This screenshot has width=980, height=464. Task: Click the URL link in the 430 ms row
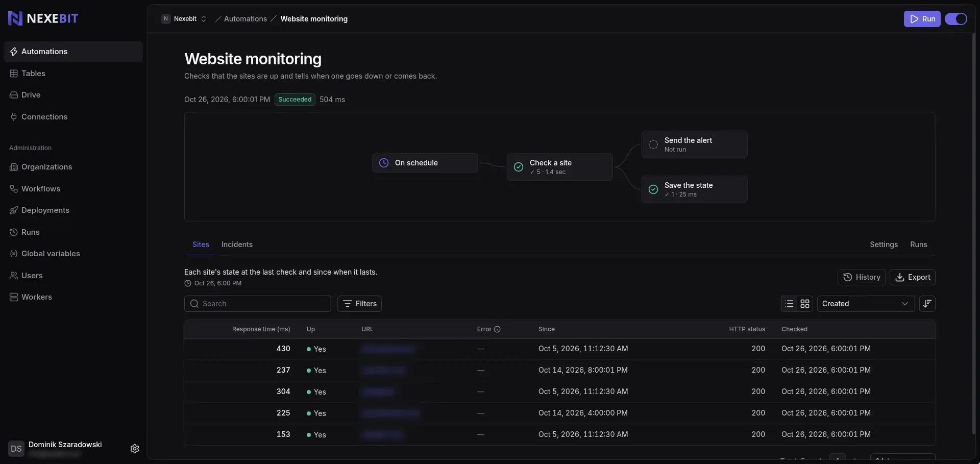pos(388,349)
